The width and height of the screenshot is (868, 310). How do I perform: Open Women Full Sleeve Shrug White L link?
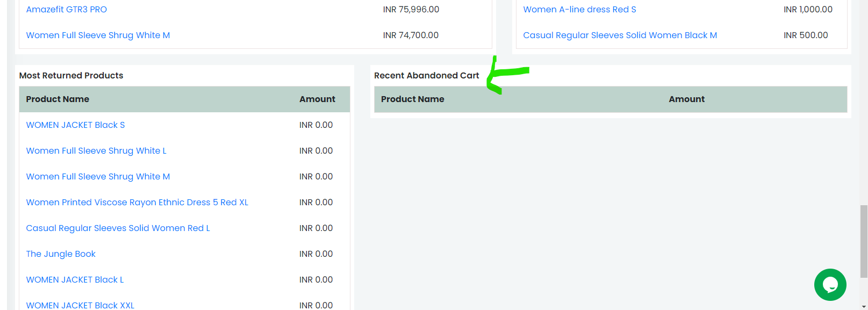[x=96, y=151]
